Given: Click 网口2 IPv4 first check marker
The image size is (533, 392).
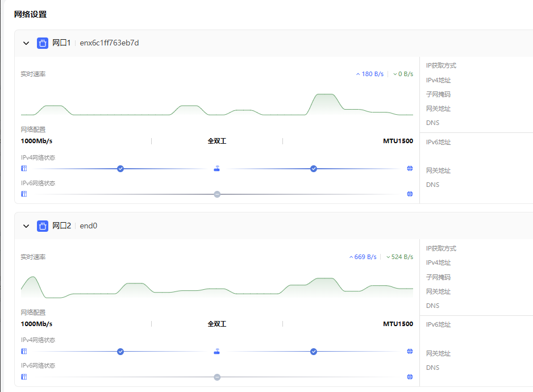Looking at the screenshot, I should tap(120, 352).
